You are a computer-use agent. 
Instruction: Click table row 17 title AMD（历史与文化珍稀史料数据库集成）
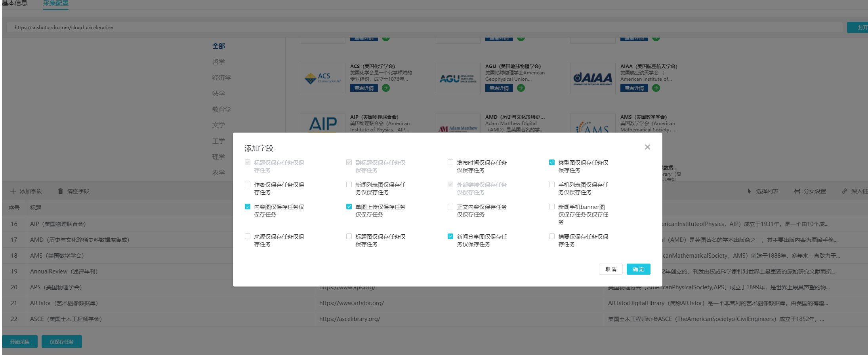pyautogui.click(x=80, y=240)
